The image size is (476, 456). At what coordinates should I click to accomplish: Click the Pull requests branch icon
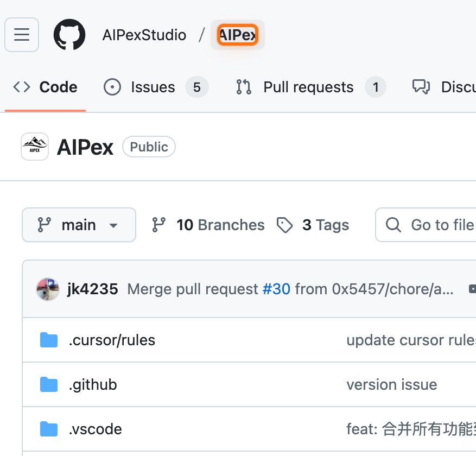coord(243,87)
